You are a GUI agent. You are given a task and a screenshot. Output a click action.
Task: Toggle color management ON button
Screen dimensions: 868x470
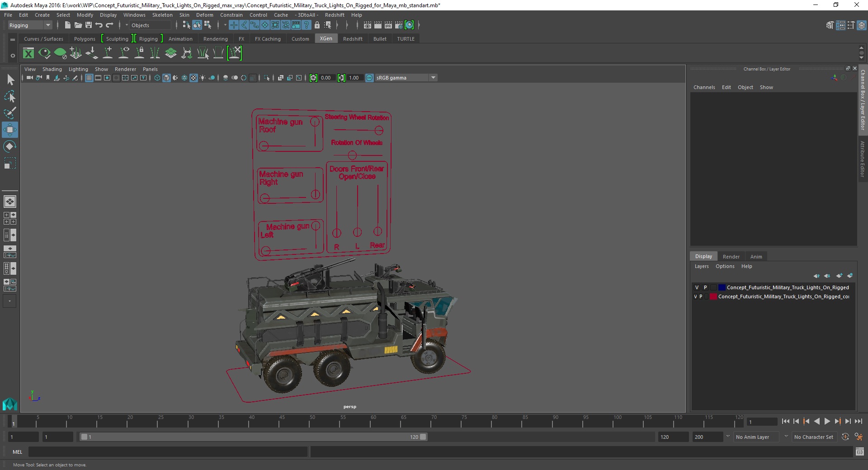tap(369, 78)
